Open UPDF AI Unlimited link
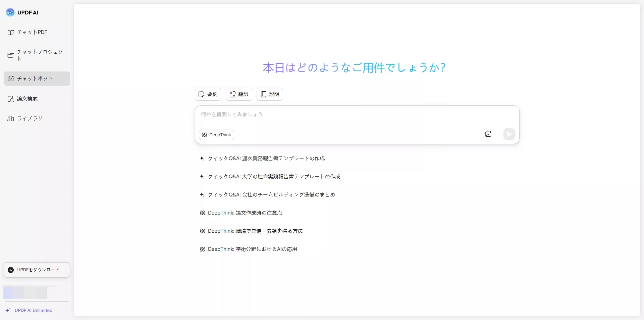The height and width of the screenshot is (320, 644). pos(29,311)
